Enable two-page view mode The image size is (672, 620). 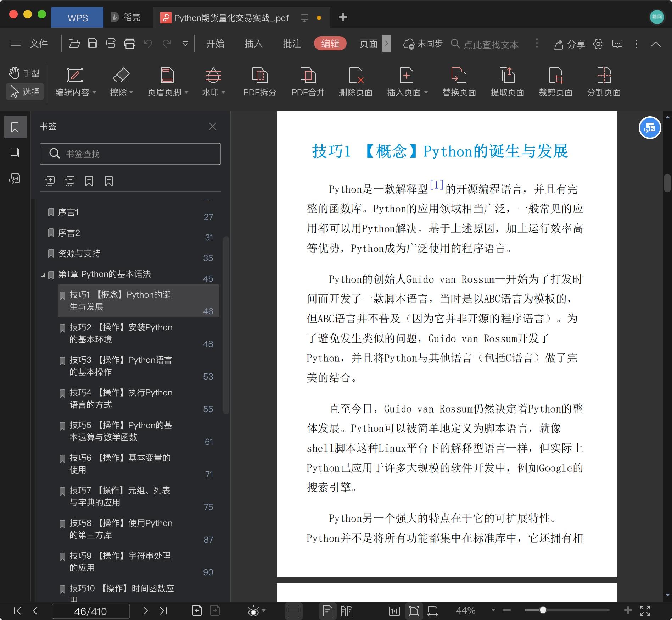click(346, 611)
